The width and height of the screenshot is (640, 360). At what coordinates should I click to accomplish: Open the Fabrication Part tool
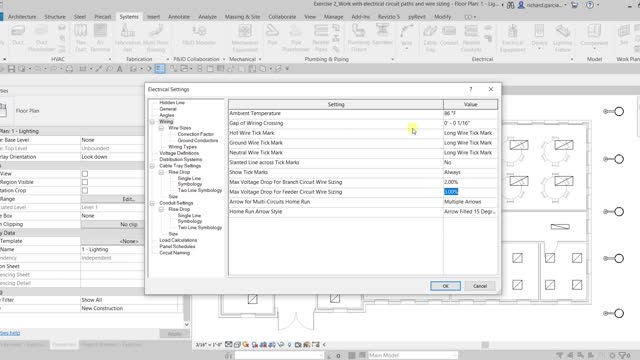point(127,38)
